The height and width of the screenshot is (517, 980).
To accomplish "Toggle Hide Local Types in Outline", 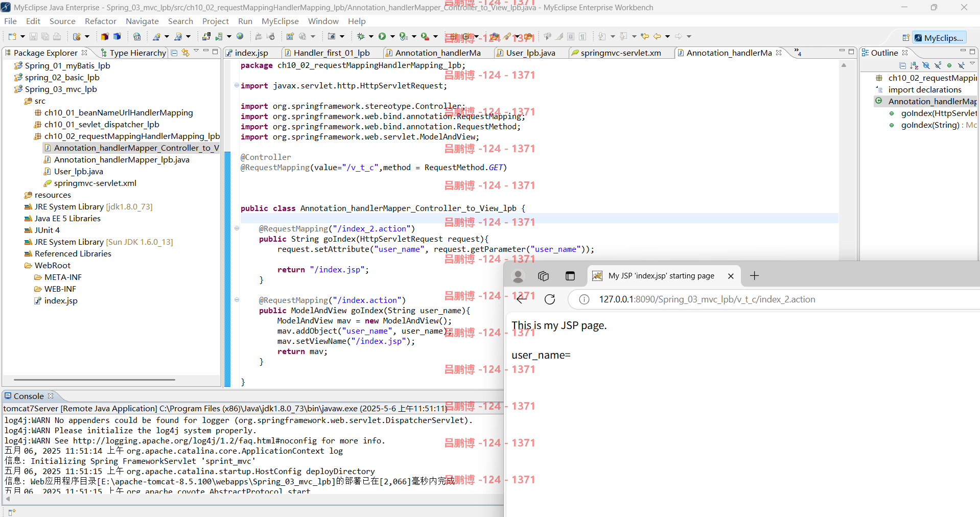I will 961,65.
